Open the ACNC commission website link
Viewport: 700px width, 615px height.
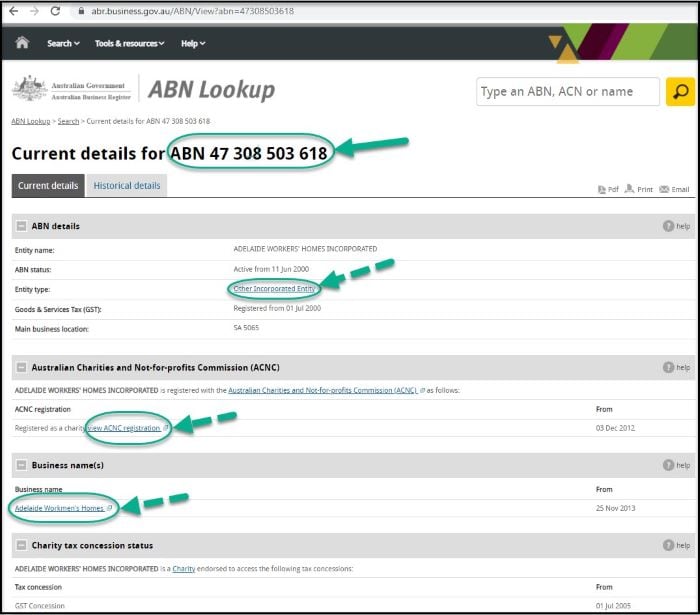click(323, 390)
